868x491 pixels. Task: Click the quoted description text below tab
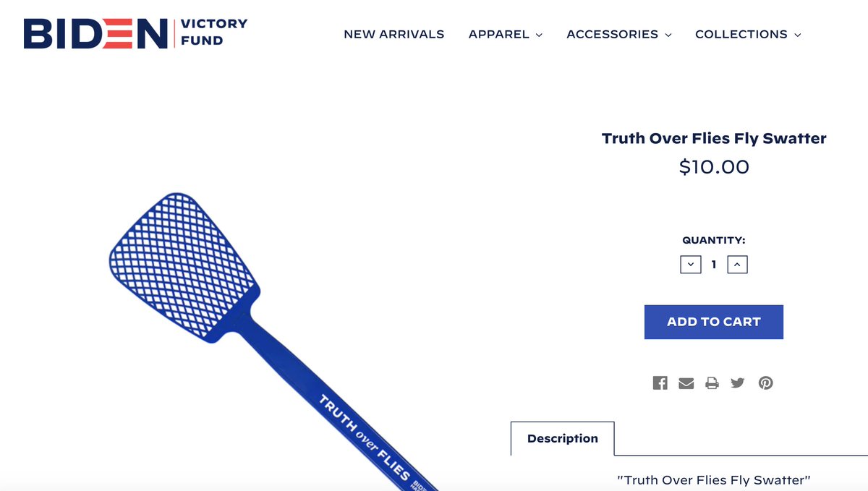[x=714, y=479]
